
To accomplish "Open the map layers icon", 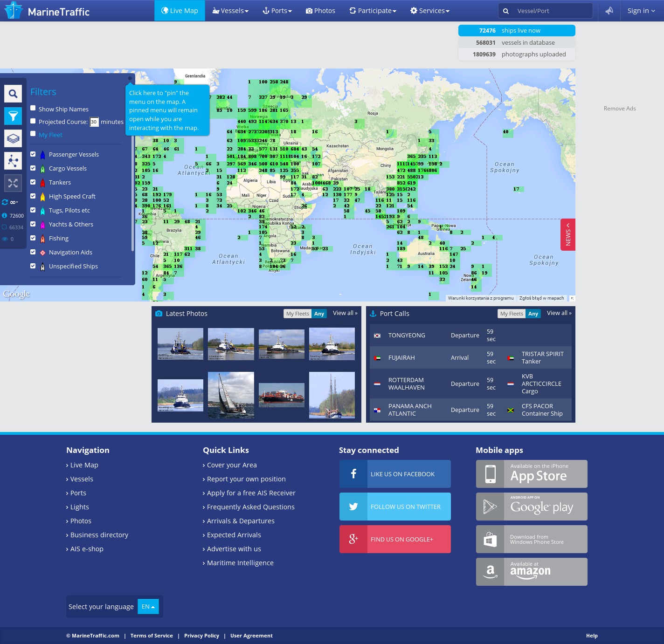I will (13, 138).
